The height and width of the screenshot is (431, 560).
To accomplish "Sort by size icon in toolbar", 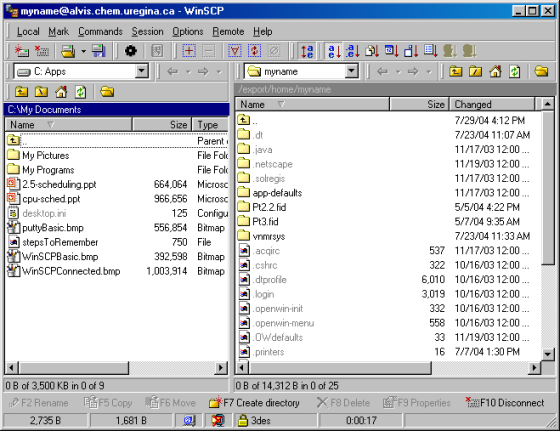I will point(411,51).
